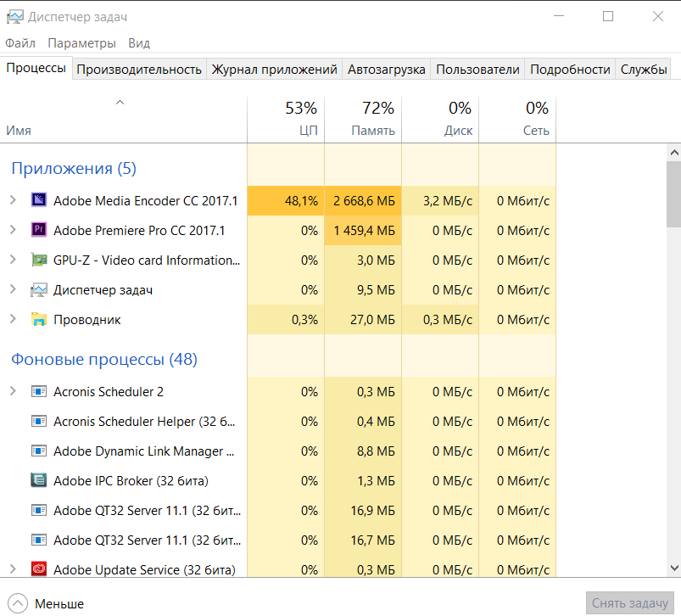
Task: Click the Меньше collapse arrow icon
Action: pyautogui.click(x=17, y=603)
